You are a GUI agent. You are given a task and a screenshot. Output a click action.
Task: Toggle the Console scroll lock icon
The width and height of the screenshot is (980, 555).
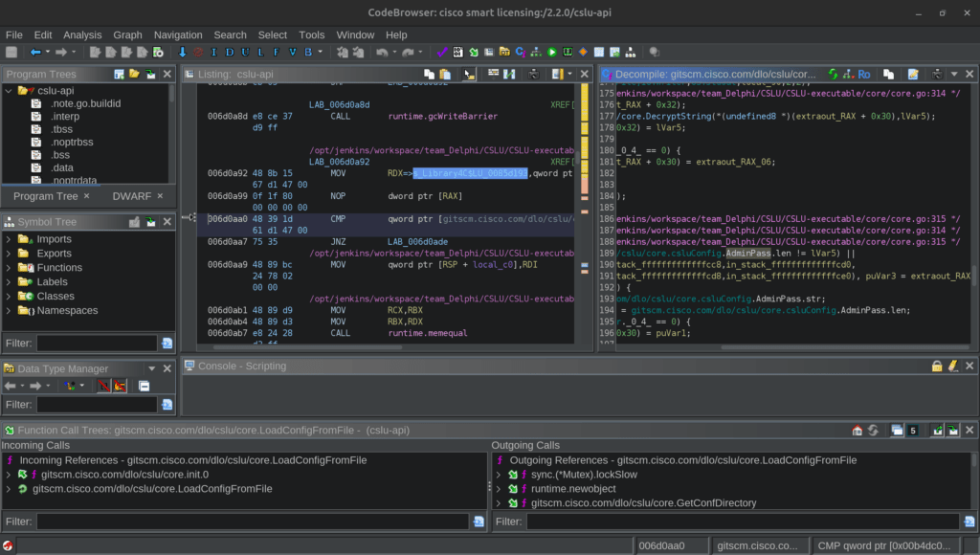[x=937, y=366]
